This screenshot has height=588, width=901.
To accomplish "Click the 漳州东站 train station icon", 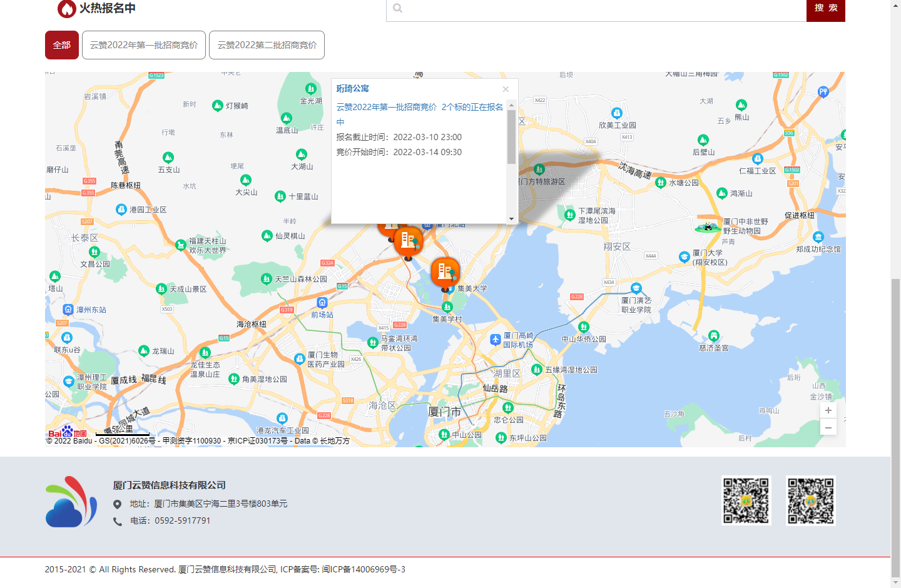I will (x=68, y=310).
